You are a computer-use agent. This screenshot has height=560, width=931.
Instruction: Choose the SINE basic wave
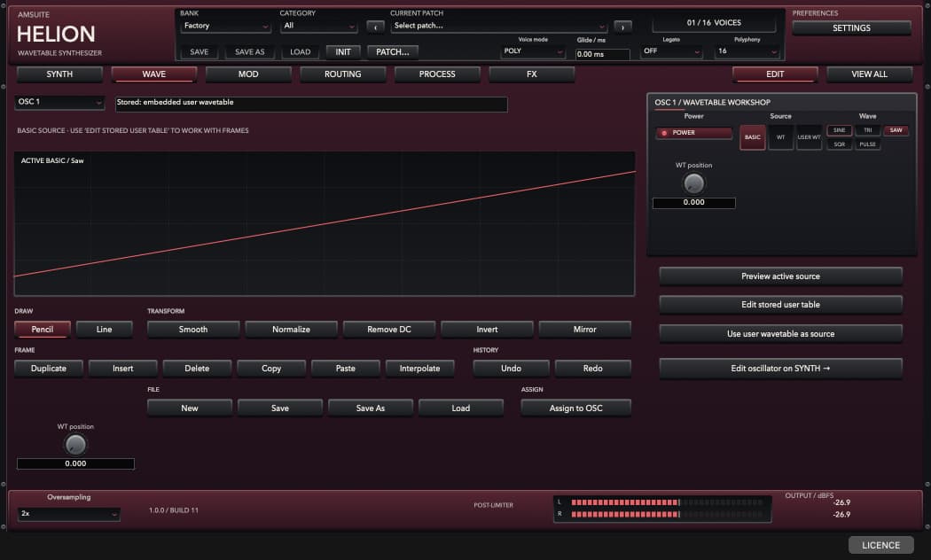(x=839, y=130)
